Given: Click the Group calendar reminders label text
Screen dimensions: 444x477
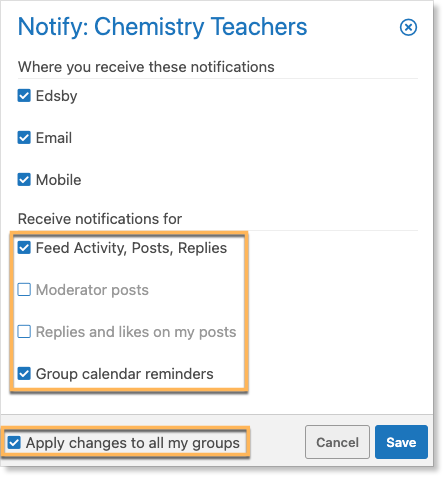Looking at the screenshot, I should 124,374.
